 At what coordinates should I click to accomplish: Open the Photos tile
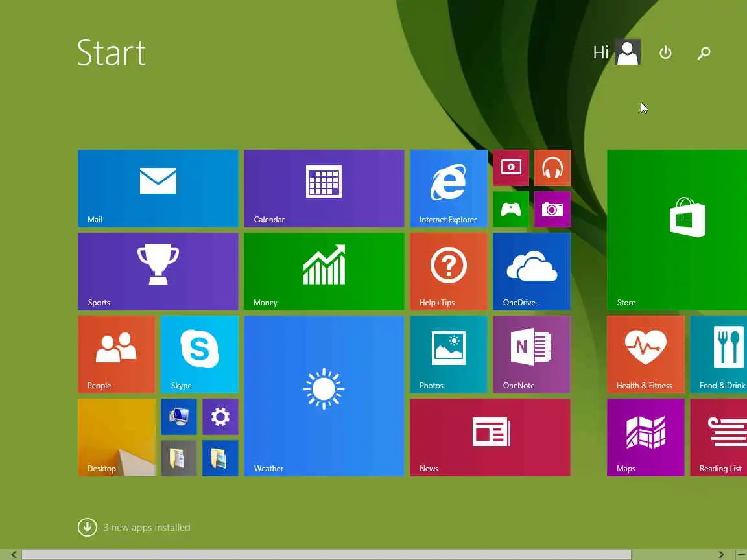pos(448,355)
